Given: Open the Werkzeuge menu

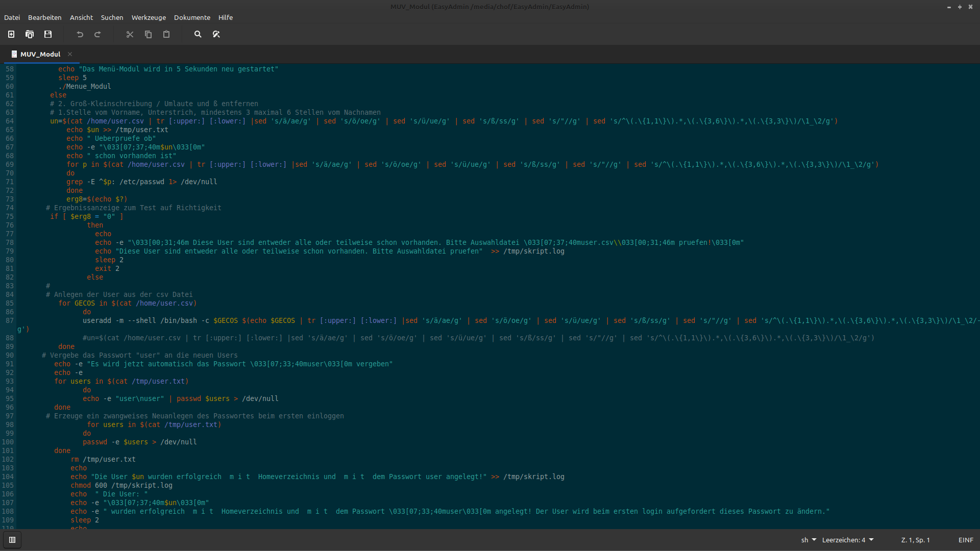Looking at the screenshot, I should [149, 17].
